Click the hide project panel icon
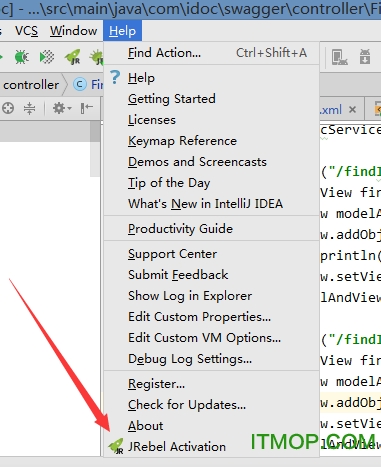 point(86,108)
